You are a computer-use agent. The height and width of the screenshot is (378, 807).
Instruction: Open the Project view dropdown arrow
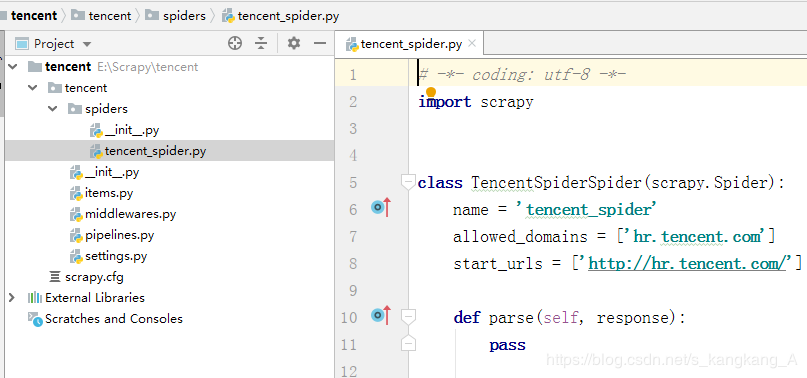coord(87,44)
